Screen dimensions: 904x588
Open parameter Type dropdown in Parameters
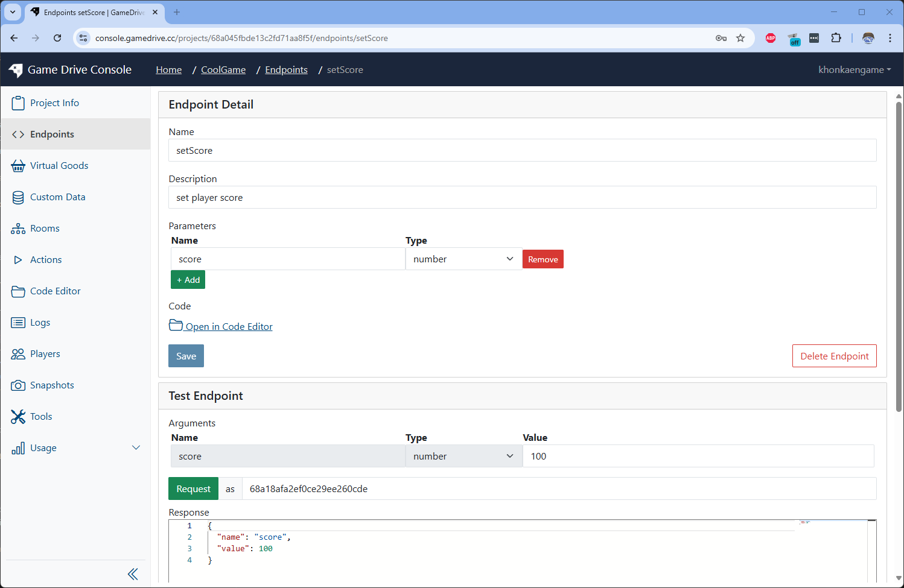463,259
